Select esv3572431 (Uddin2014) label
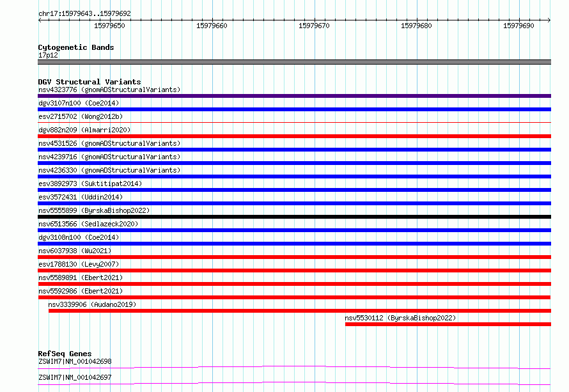569x392 pixels. pos(81,197)
